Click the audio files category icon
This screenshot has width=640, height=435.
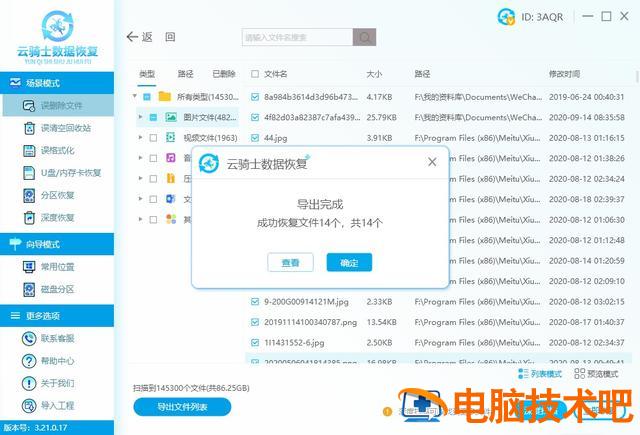point(171,158)
